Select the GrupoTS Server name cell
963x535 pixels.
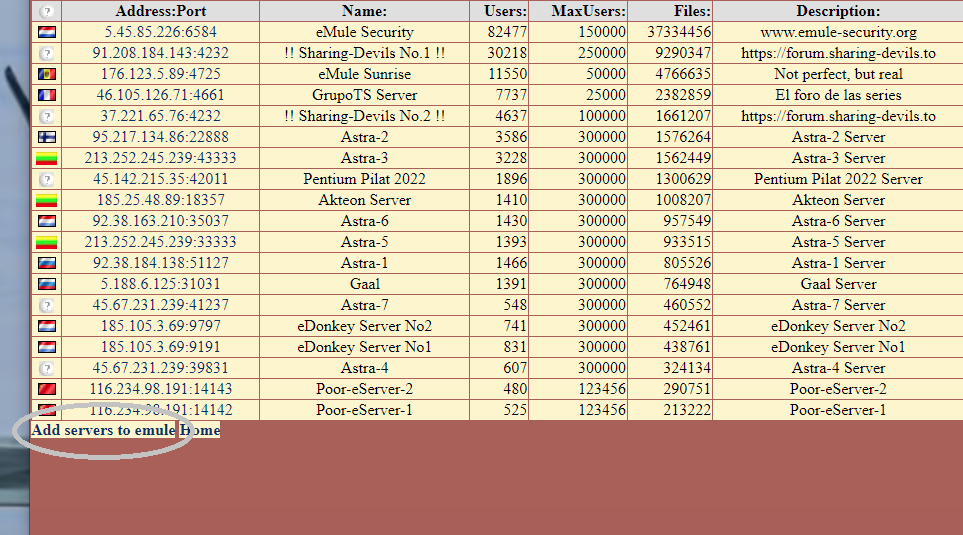[364, 95]
